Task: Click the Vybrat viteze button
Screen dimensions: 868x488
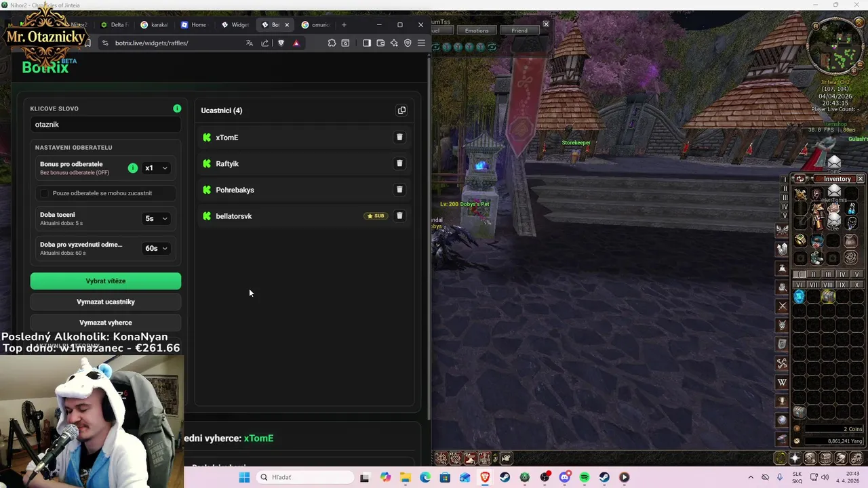Action: click(106, 281)
